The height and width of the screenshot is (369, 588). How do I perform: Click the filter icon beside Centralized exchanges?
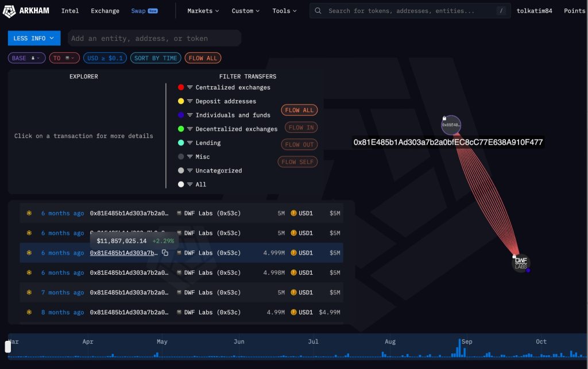tap(189, 87)
